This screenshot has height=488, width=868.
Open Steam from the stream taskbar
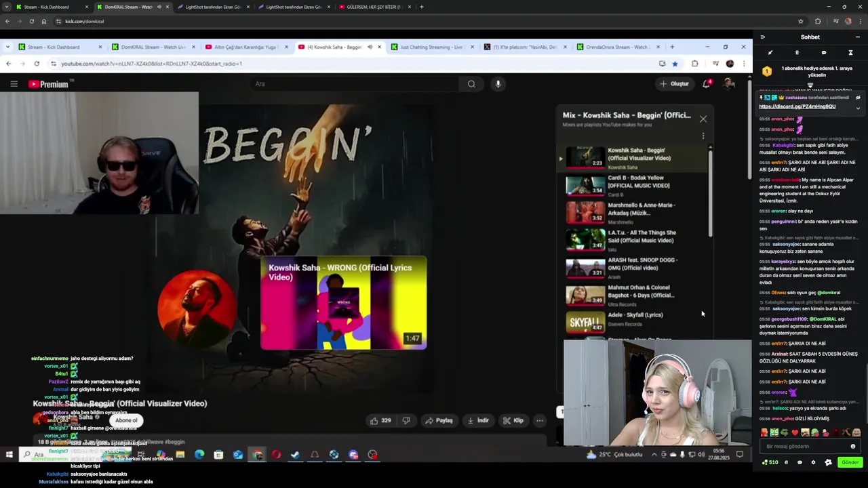(295, 455)
